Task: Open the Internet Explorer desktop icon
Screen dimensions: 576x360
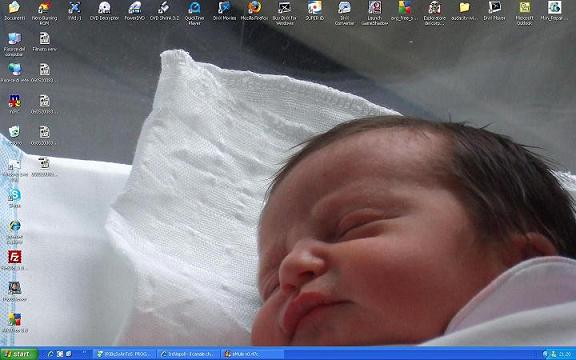Action: (x=15, y=232)
